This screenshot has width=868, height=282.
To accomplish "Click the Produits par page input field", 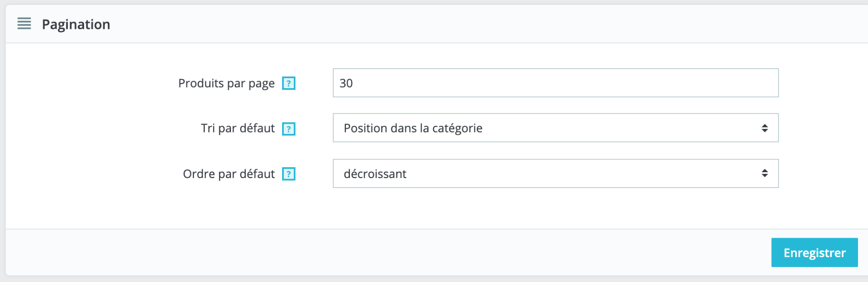I will [x=556, y=83].
